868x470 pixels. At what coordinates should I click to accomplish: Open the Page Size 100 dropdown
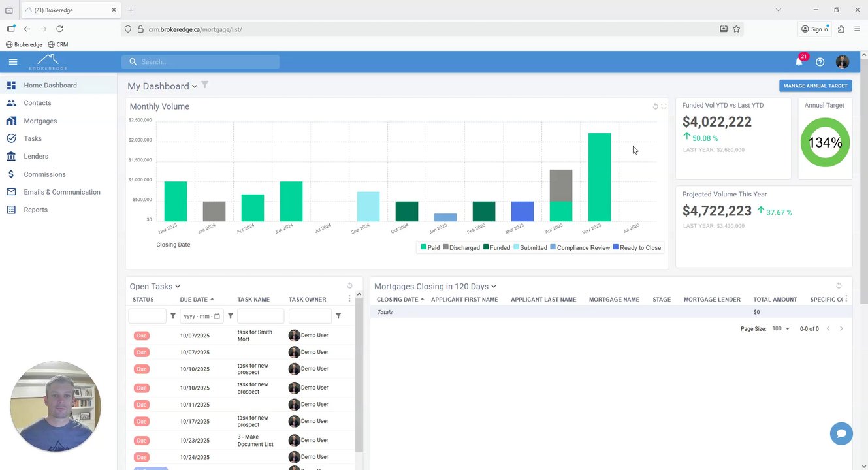coord(780,329)
